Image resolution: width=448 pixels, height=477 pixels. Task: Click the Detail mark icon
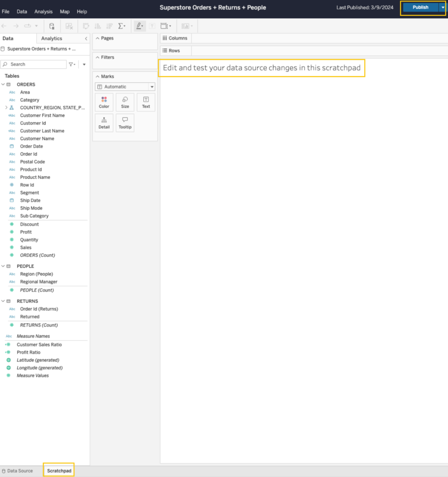(x=104, y=123)
